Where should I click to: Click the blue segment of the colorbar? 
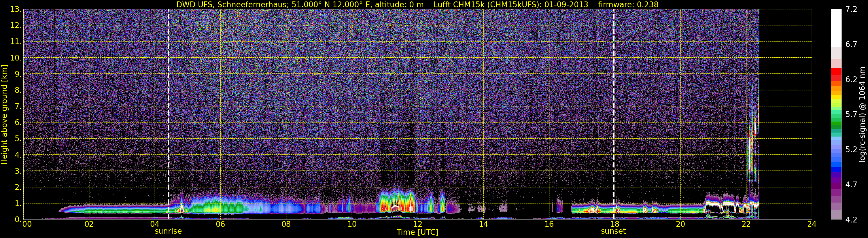pyautogui.click(x=836, y=165)
